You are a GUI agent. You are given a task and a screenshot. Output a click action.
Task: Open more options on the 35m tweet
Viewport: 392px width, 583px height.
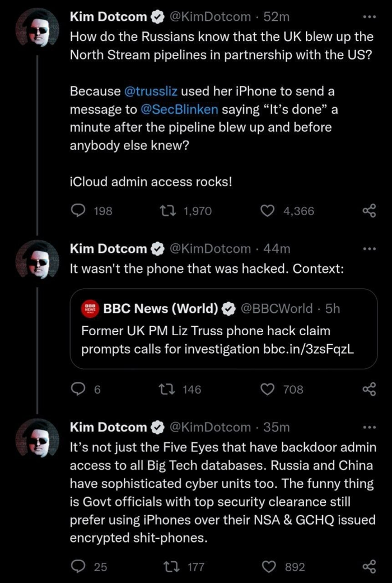368,427
